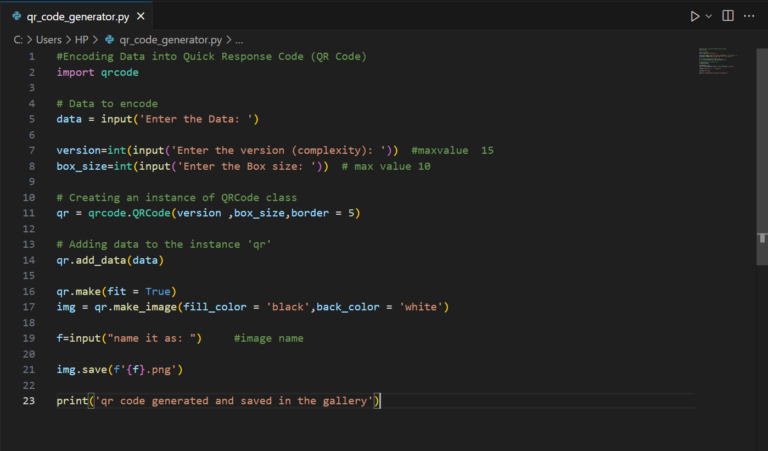Click the string 'Enter the Data: '

(x=196, y=119)
